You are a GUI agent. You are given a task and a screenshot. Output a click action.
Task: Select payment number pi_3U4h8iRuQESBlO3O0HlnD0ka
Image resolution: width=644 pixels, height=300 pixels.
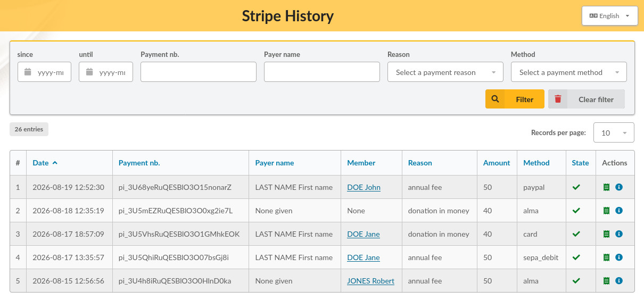(175, 281)
